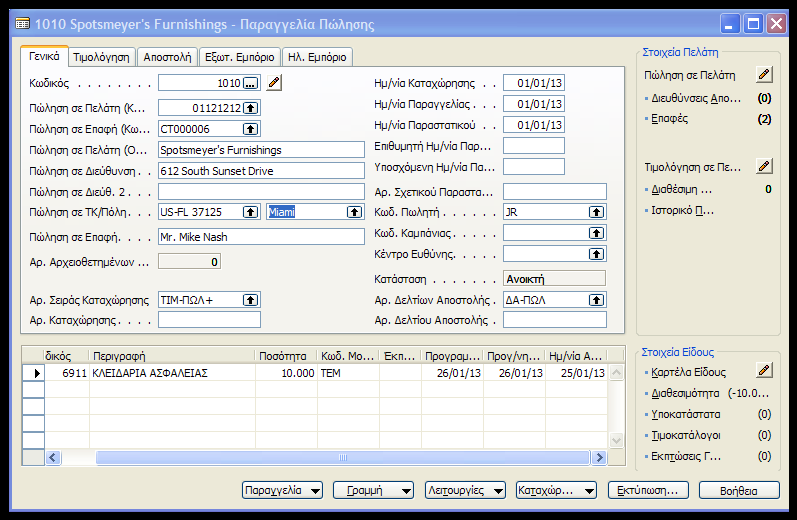
Task: Open lookup arrow for customer number 01121212
Action: [250, 108]
